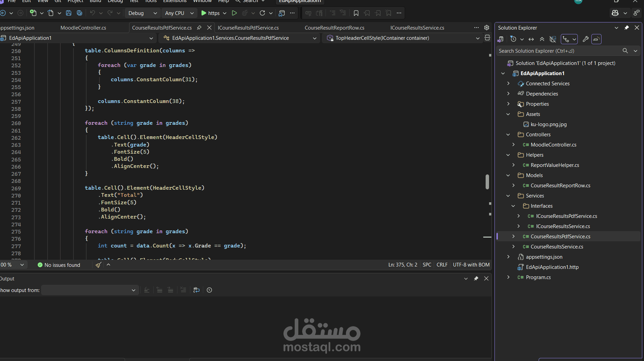Viewport: 644px width, 361px height.
Task: Switch to CourseResultReportRow.cs tab
Action: [x=334, y=28]
